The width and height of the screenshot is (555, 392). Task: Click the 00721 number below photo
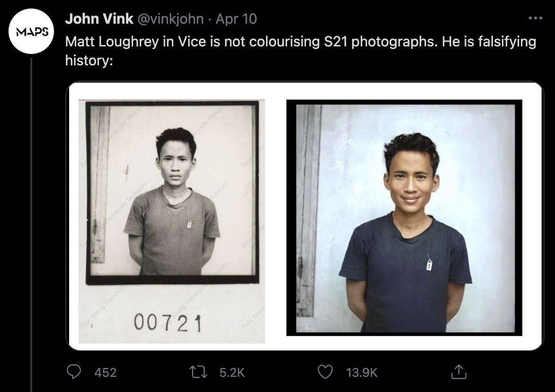[x=168, y=323]
